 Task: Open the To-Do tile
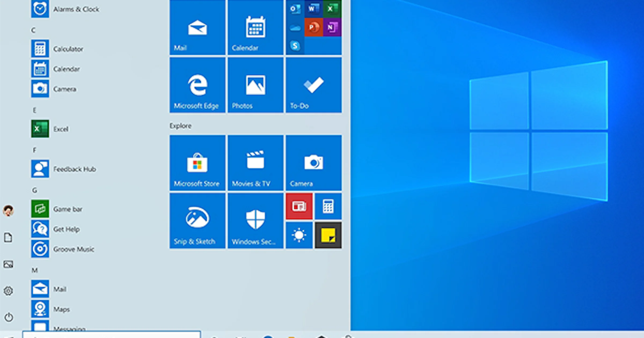314,85
